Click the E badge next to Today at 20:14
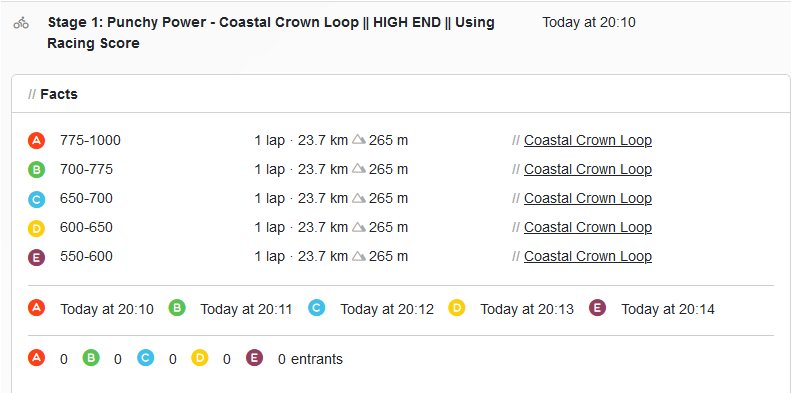 click(x=597, y=308)
